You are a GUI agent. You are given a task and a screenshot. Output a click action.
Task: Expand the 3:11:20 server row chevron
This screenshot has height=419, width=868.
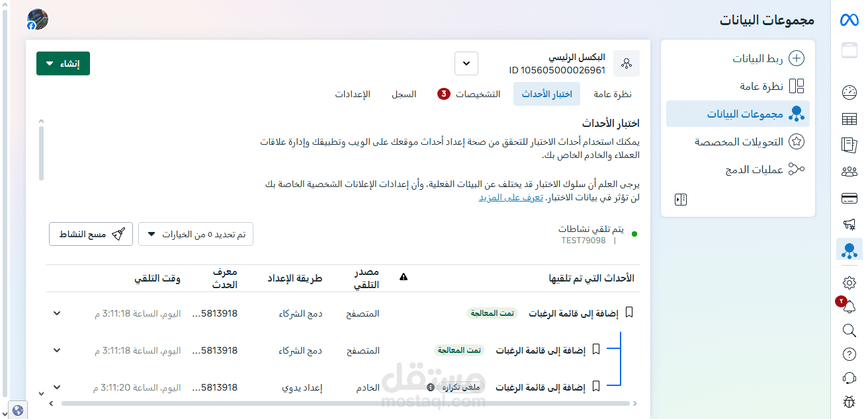tap(57, 387)
